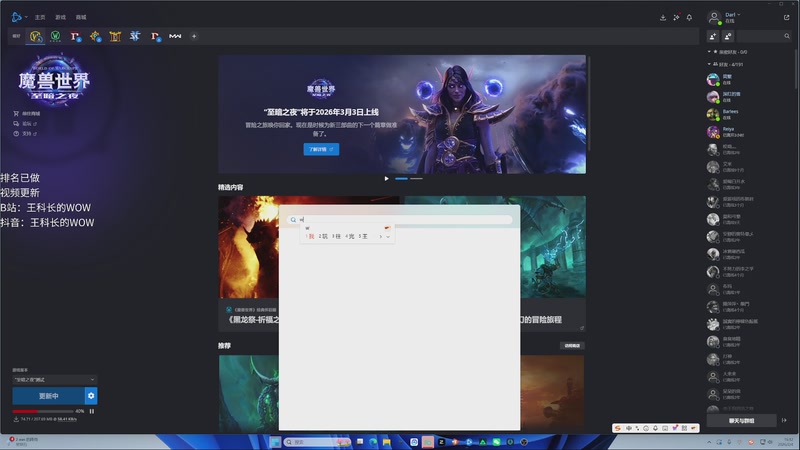
Task: Click the Windows taskbar search box
Action: click(x=317, y=442)
